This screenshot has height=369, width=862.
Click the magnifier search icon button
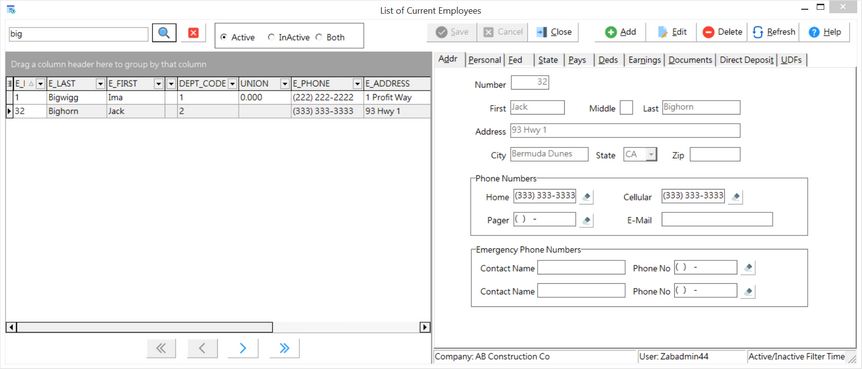(164, 33)
